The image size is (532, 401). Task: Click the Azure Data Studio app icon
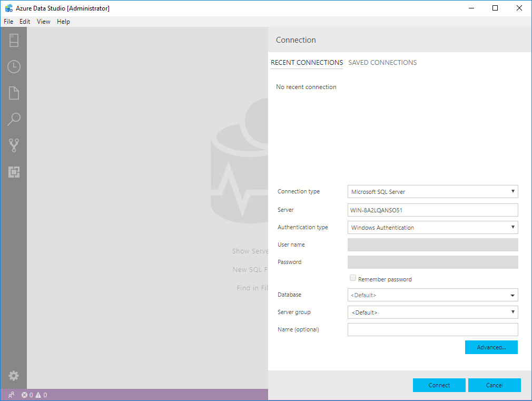(9, 8)
